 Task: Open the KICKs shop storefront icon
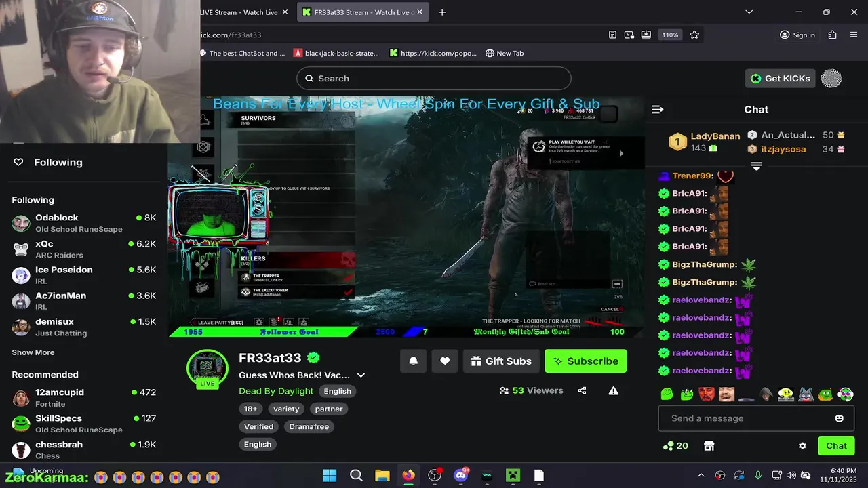point(709,446)
